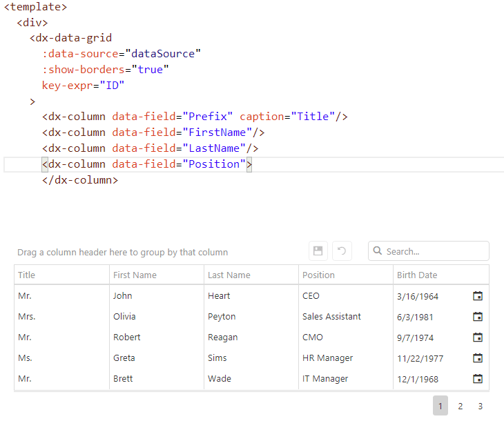Sort by the Last Name column header
Viewport: 504px width, 421px height.
(x=251, y=275)
